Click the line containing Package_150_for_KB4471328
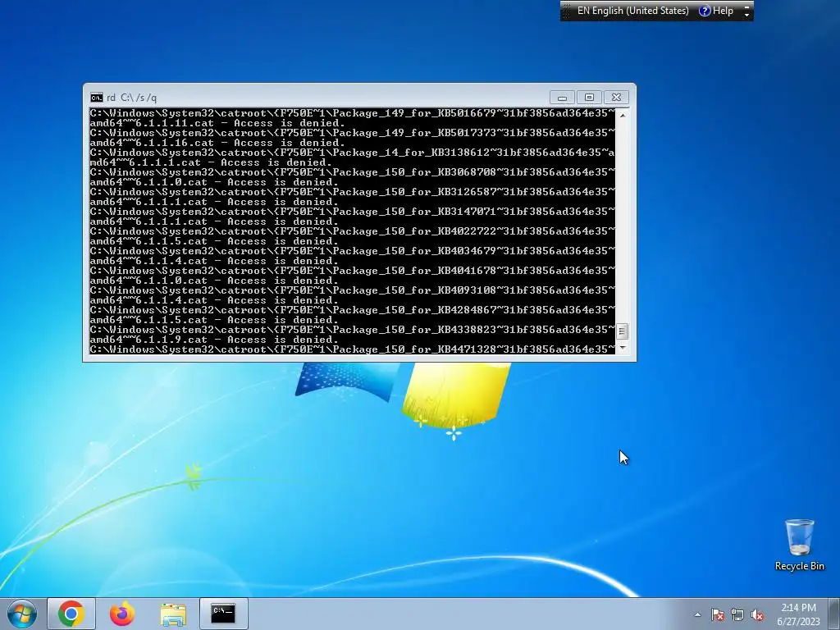Screen dimensions: 840x630 [353, 349]
